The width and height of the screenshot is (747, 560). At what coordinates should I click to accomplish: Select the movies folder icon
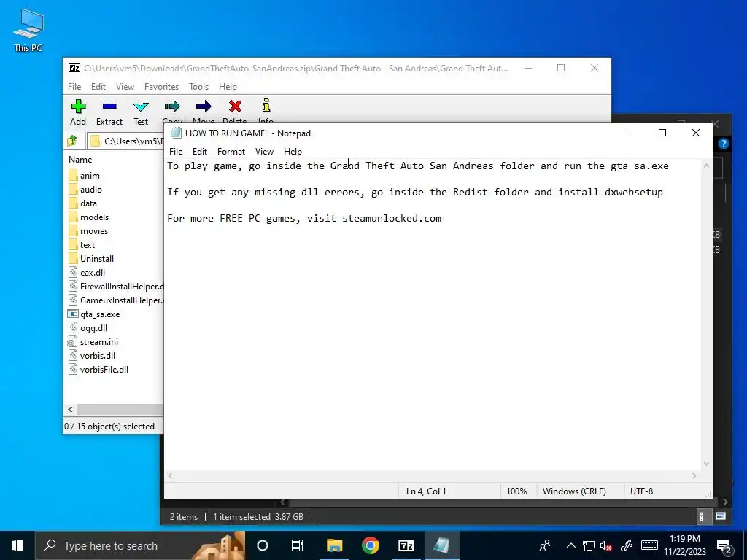[73, 230]
